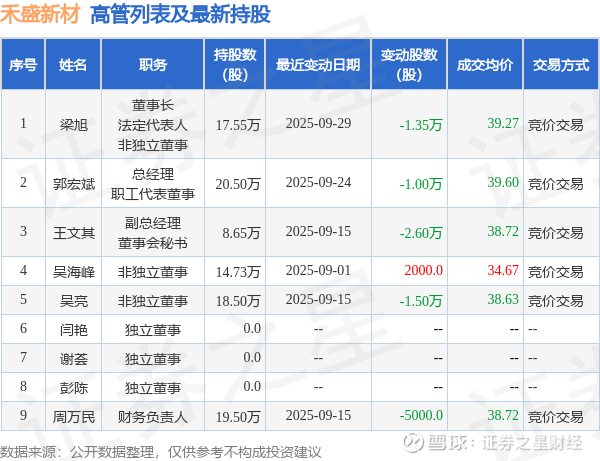Select the name 郭宏斌 in row 2

pos(73,184)
